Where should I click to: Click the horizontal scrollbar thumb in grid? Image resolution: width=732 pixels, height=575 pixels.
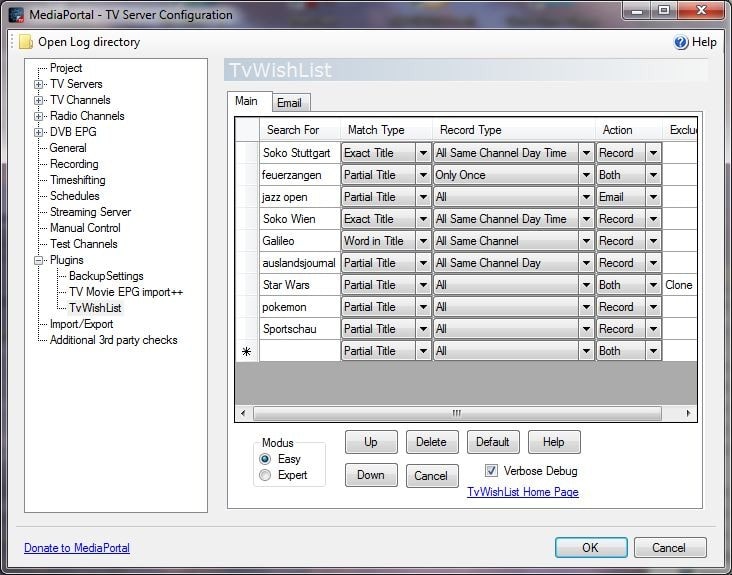(456, 413)
